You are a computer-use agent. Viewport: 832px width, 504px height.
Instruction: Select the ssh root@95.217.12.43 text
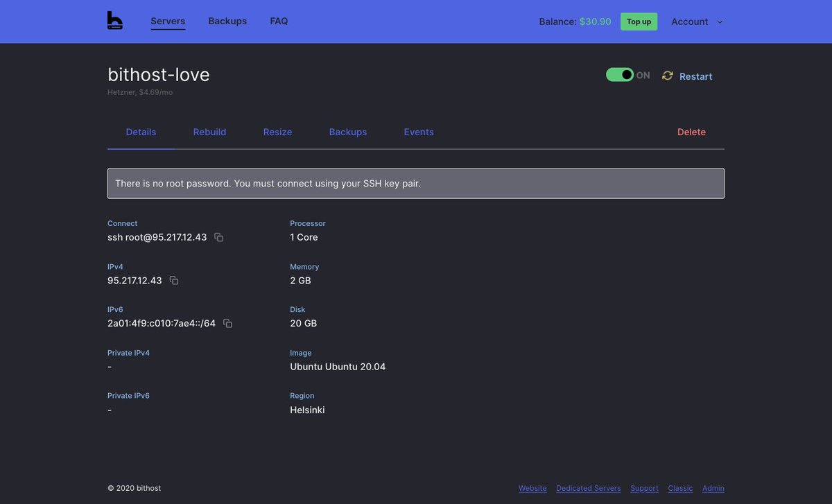point(157,237)
